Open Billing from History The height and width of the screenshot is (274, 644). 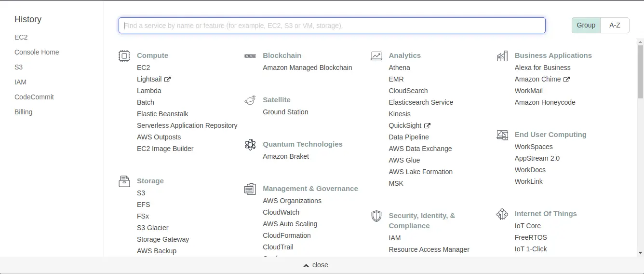pos(24,112)
